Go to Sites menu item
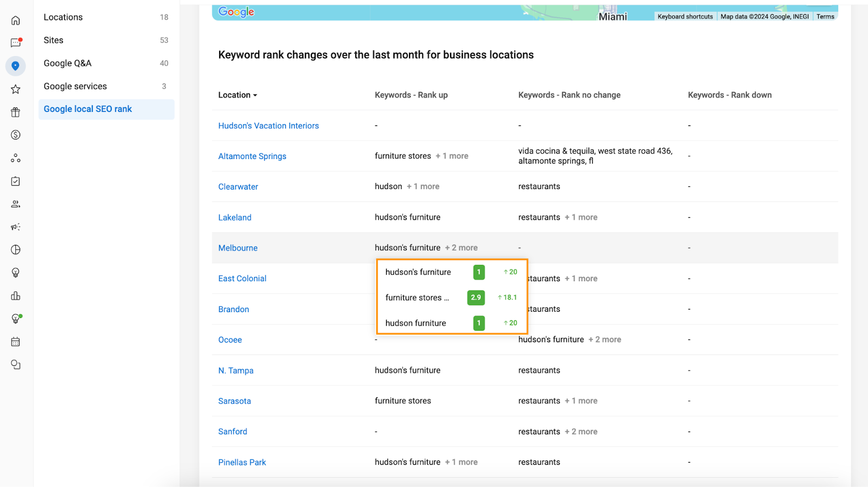Viewport: 868px width, 487px height. point(106,40)
